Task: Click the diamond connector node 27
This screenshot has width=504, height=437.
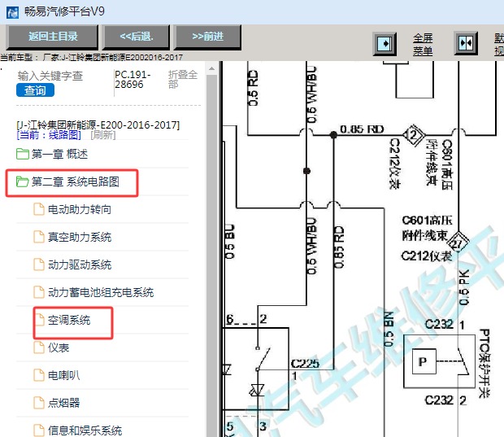Action: coord(457,243)
